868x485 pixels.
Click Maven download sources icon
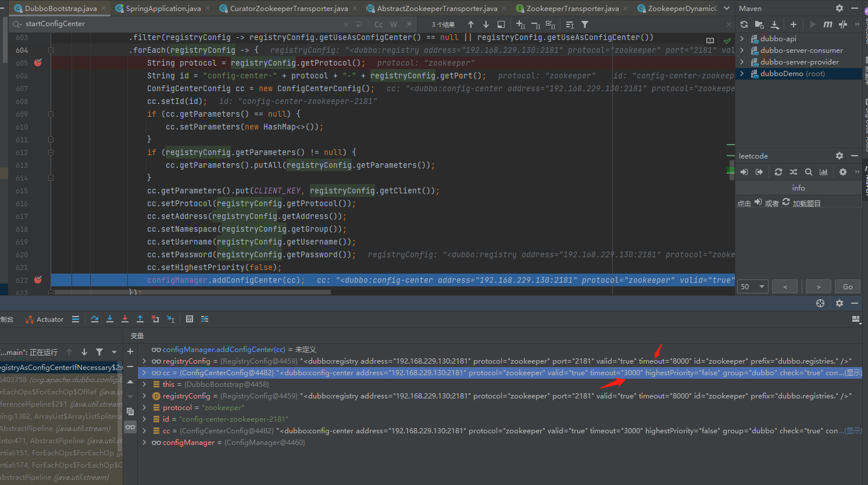775,24
